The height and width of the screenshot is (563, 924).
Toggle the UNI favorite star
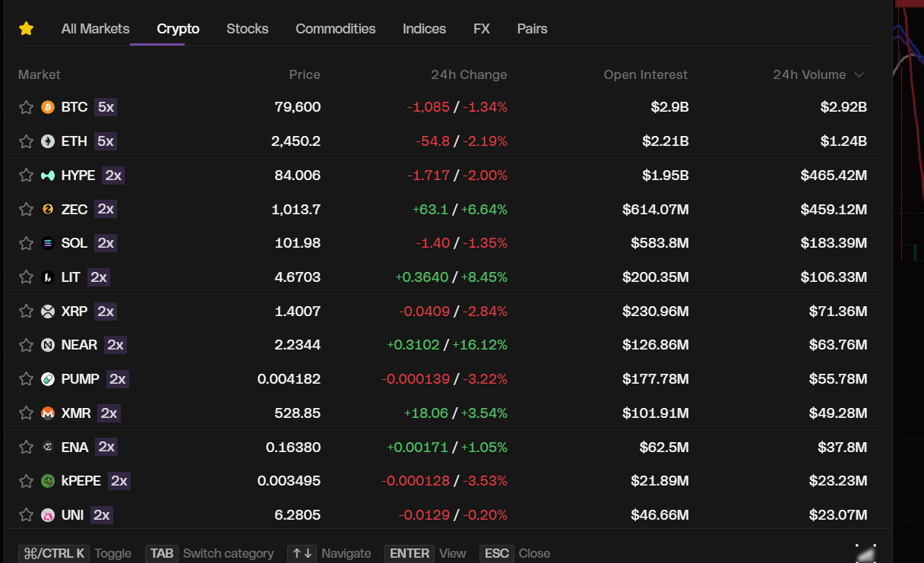pos(26,515)
